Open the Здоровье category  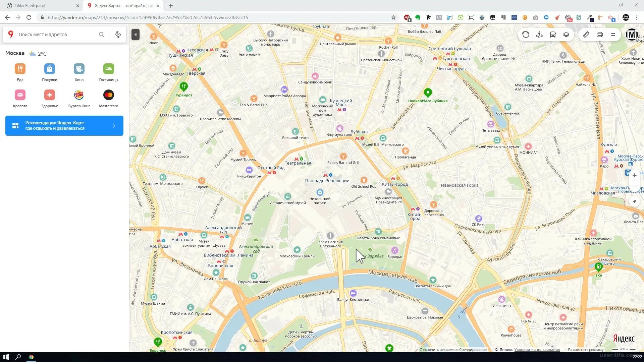50,99
